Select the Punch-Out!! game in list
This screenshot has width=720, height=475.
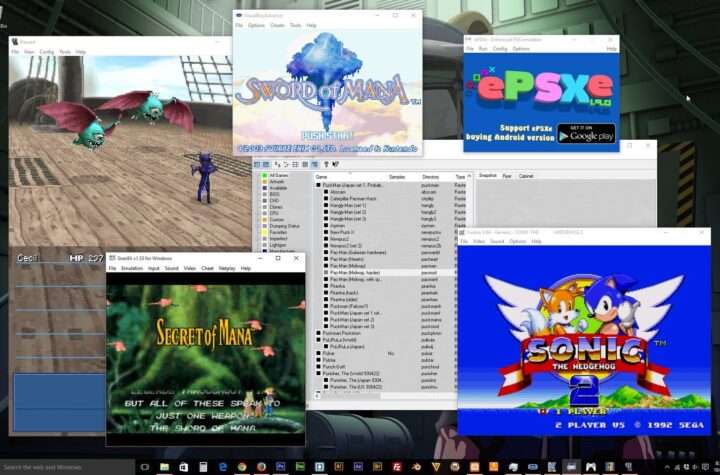click(337, 365)
